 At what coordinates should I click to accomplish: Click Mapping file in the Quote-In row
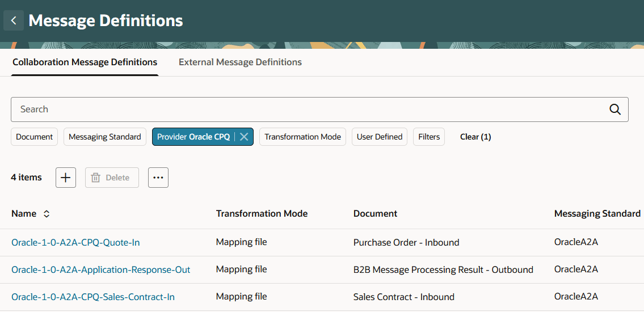(242, 242)
